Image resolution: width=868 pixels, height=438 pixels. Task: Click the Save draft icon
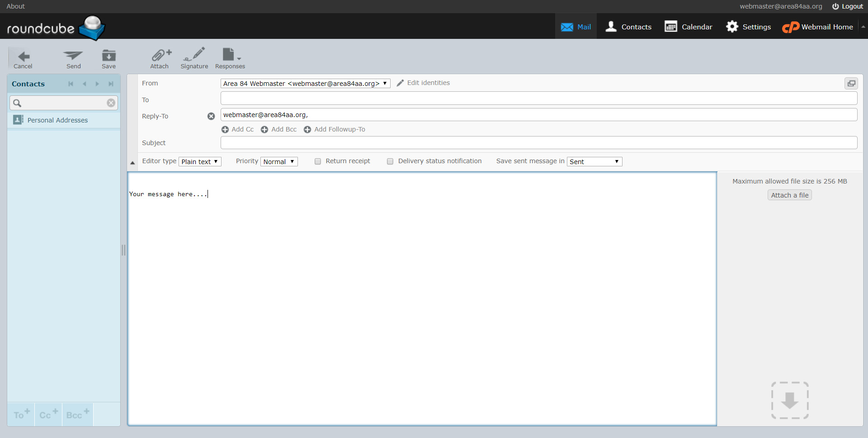pos(108,56)
